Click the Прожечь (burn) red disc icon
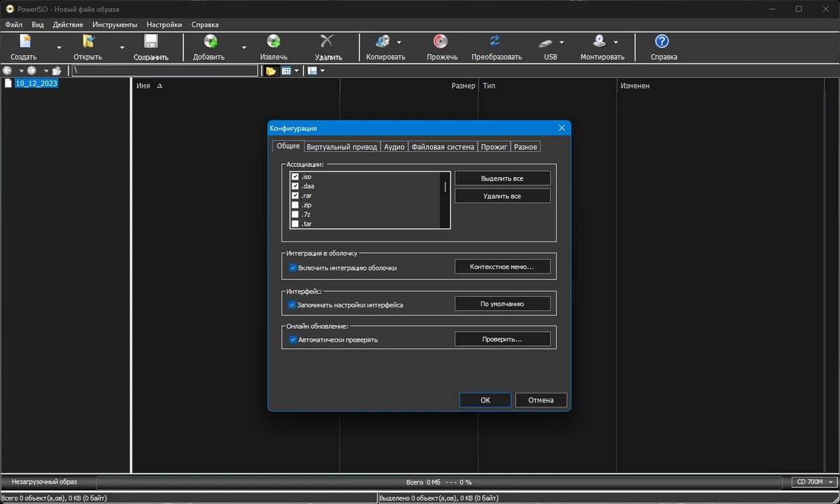840x504 pixels. 441,42
